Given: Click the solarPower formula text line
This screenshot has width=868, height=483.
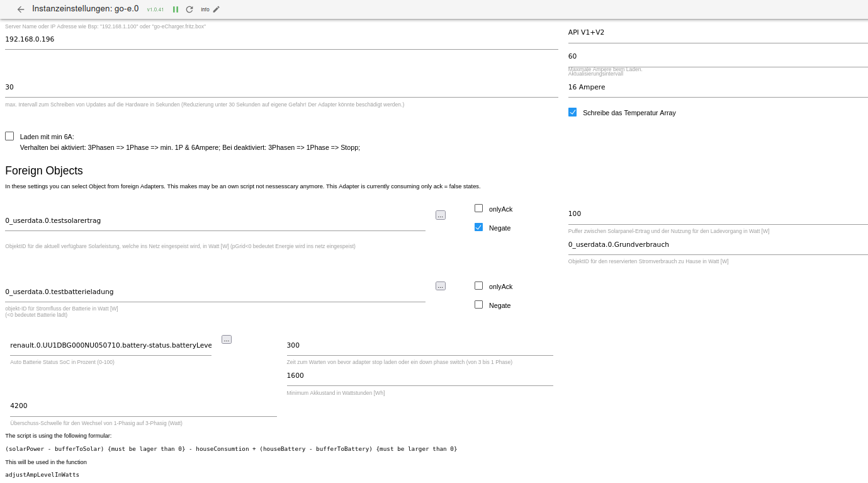Looking at the screenshot, I should 231,449.
